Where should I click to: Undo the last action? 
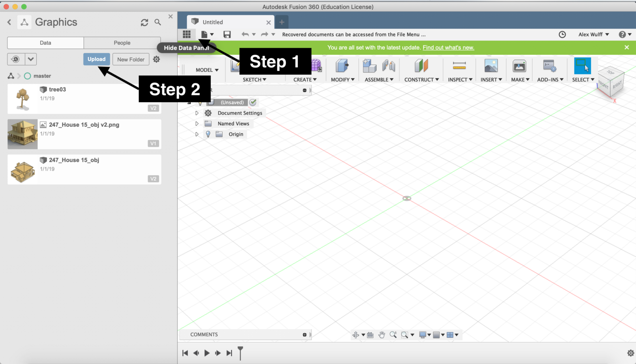tap(245, 35)
